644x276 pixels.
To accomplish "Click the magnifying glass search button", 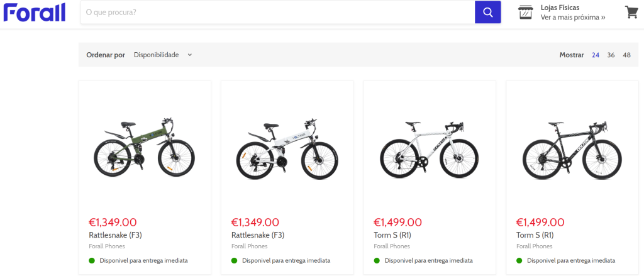I will (x=487, y=12).
